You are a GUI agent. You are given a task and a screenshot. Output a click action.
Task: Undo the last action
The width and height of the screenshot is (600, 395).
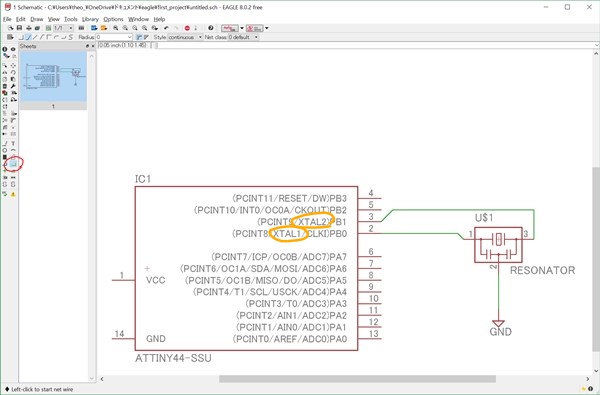pyautogui.click(x=166, y=28)
